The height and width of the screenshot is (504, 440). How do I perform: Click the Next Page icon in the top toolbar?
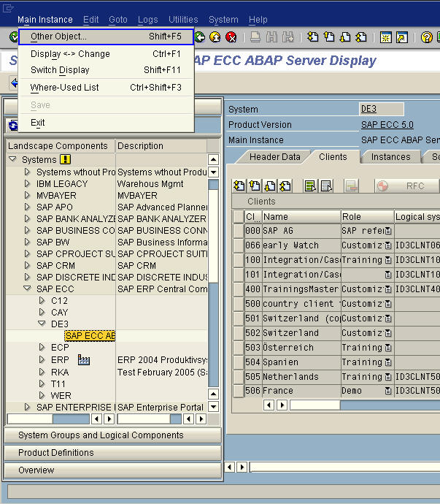(345, 37)
